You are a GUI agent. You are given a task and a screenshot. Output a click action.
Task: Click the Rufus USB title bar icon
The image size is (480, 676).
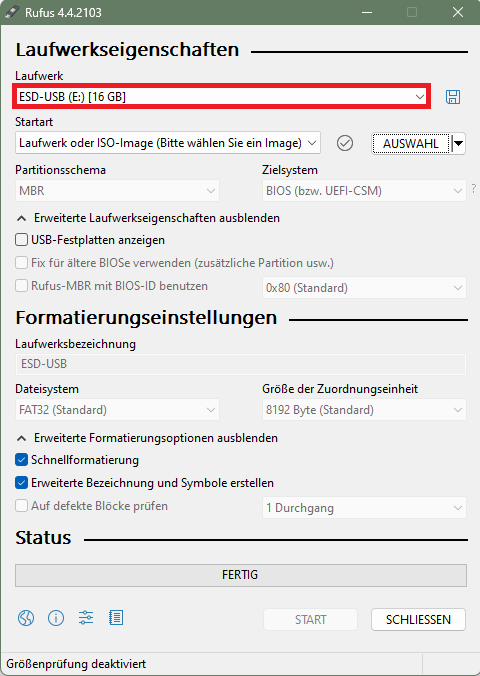coord(12,12)
